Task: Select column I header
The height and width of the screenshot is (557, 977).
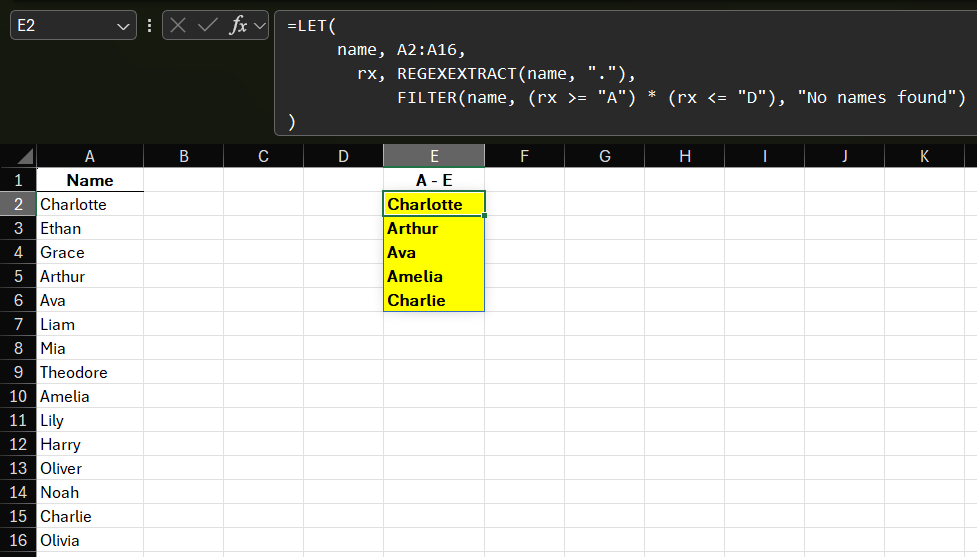Action: click(764, 156)
